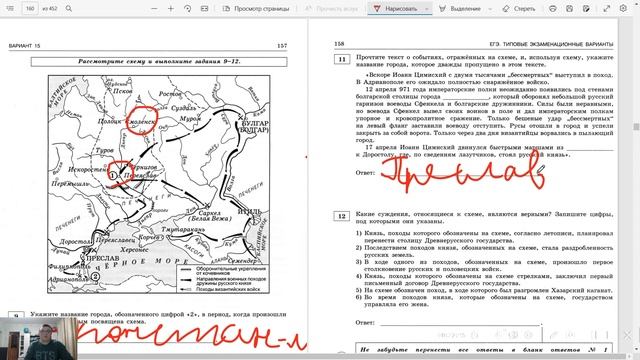Toggle fit to page width
Viewport: 640px width, 360px height.
coord(204,9)
